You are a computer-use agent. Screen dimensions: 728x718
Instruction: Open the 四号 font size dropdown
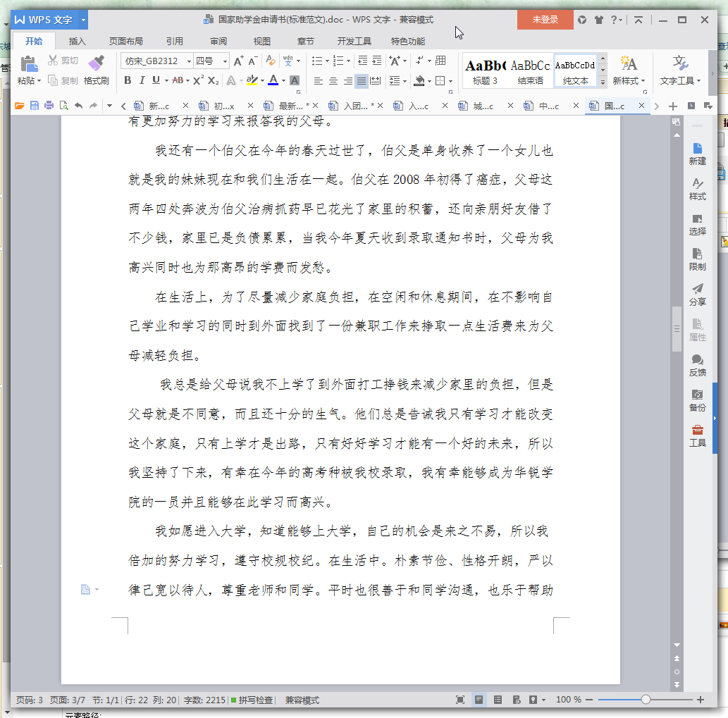[x=226, y=61]
